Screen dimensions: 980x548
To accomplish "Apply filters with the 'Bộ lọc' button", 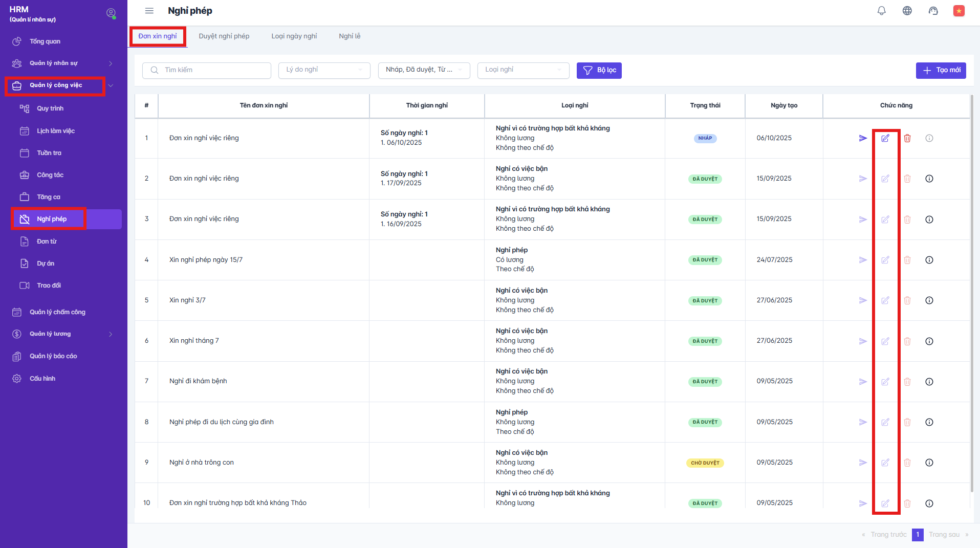I will tap(599, 70).
